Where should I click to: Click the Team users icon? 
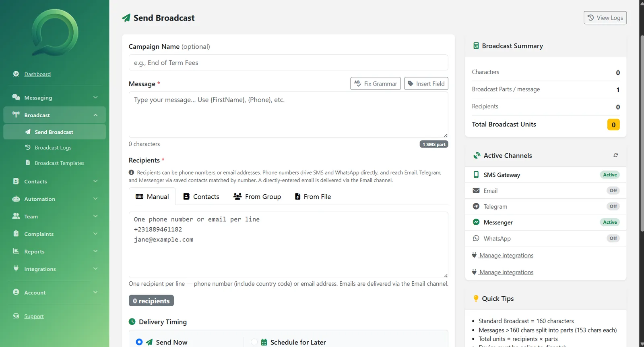pos(16,216)
